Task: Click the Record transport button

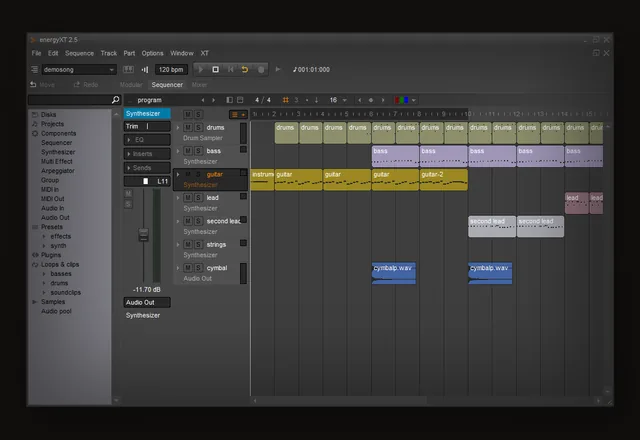Action: point(261,69)
